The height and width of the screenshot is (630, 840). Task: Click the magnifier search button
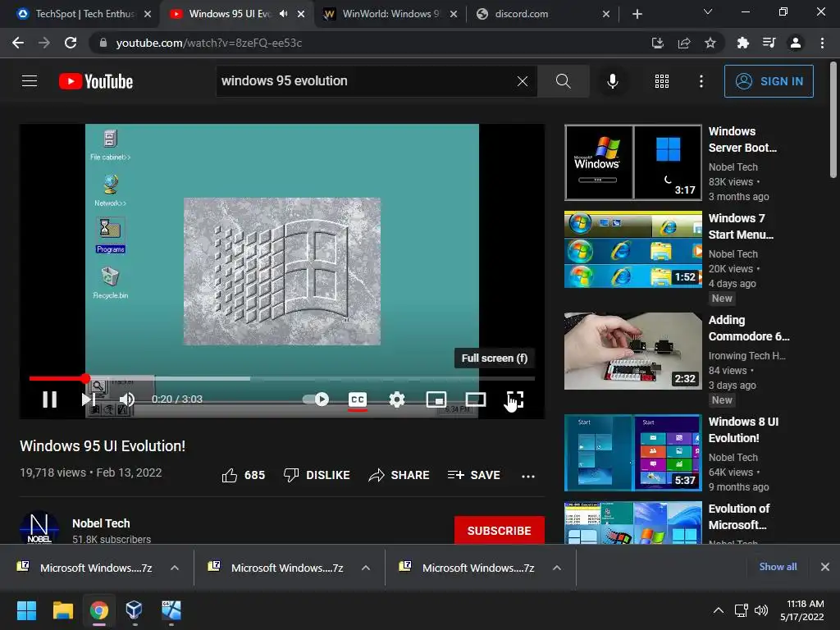coord(563,81)
